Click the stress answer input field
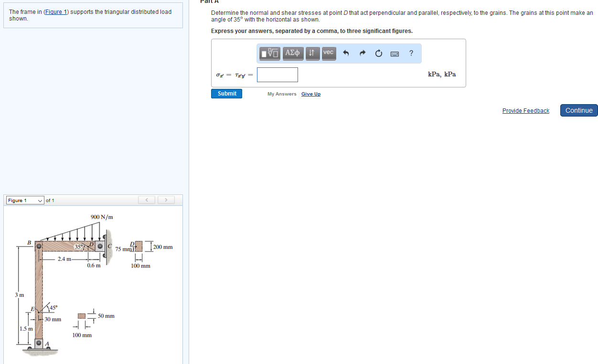The image size is (598, 364). click(277, 75)
